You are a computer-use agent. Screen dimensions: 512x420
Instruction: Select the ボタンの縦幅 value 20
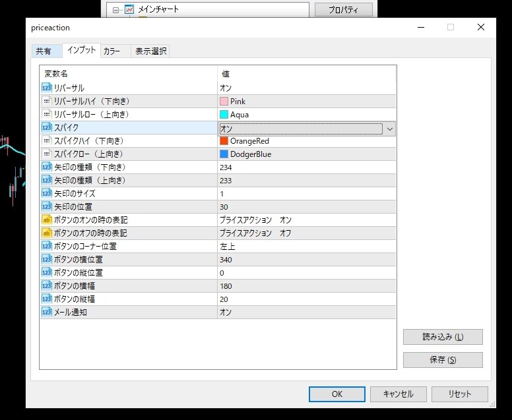point(224,299)
